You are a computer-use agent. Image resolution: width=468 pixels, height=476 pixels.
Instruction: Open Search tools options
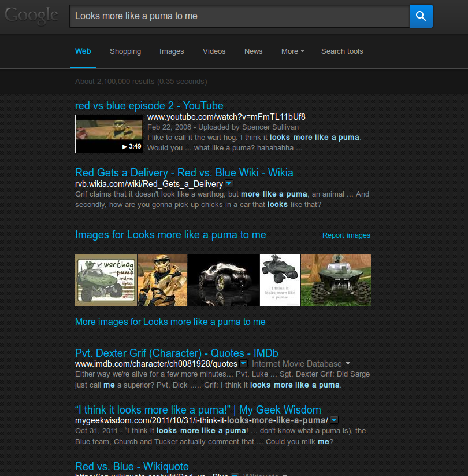(x=342, y=51)
